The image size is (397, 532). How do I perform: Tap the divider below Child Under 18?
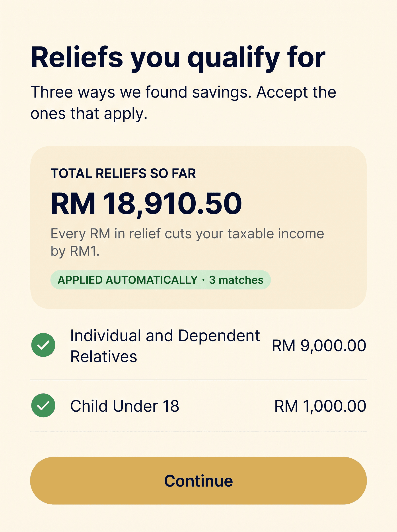click(x=198, y=431)
